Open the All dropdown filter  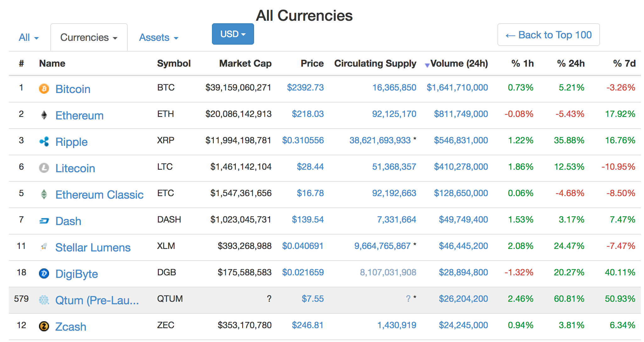point(29,37)
